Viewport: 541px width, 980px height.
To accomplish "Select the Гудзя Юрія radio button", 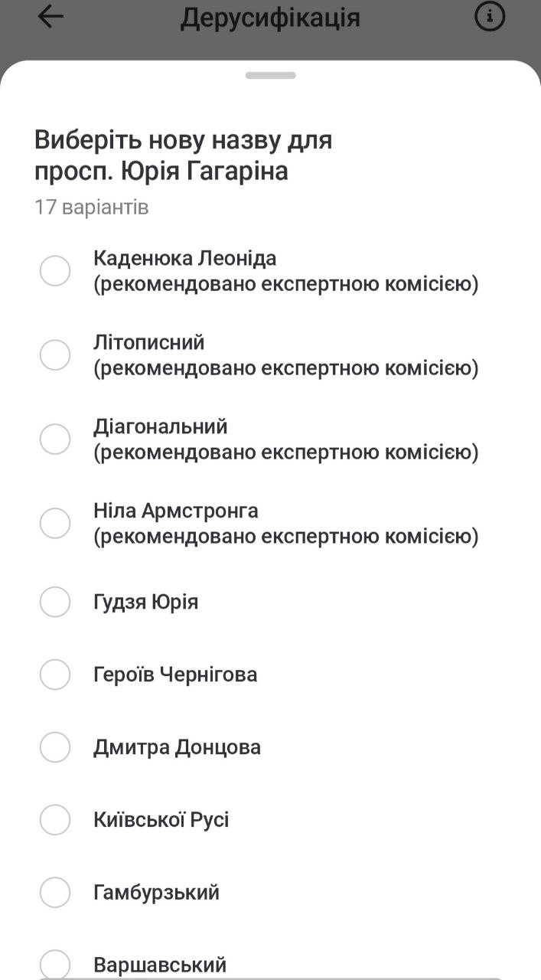I will [55, 602].
